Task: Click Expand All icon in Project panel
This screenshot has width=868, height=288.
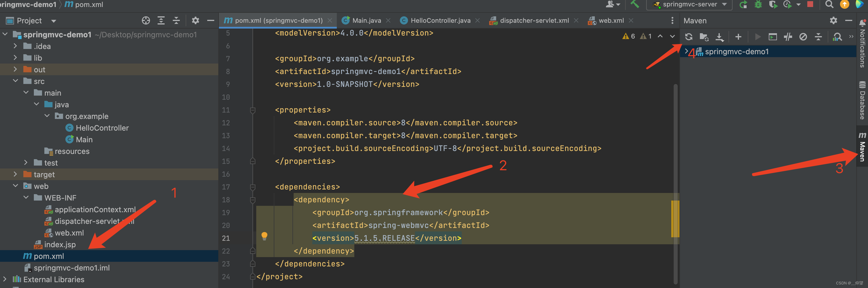Action: pos(161,20)
